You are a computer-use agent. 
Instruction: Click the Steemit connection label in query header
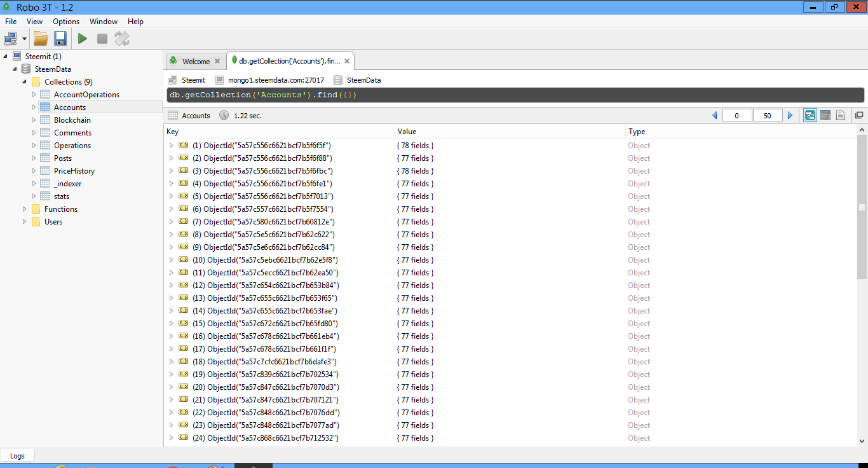coord(193,80)
